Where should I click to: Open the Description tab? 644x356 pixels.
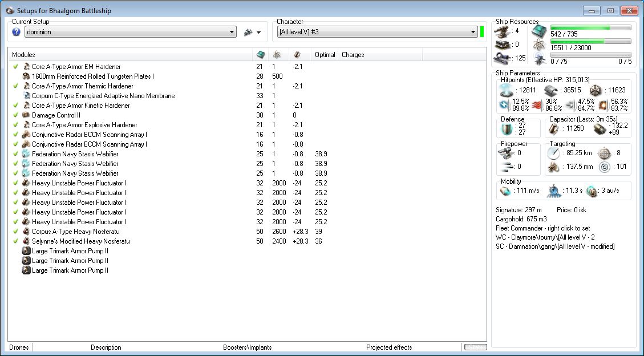(x=106, y=347)
